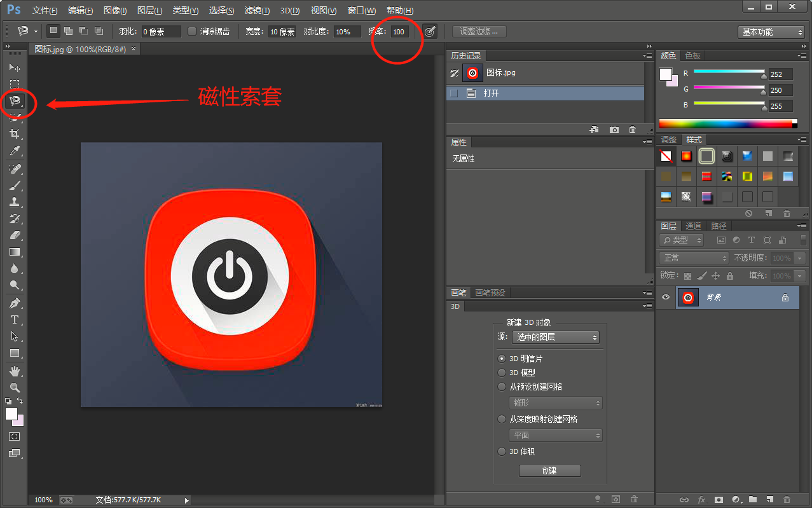Select the Magnetic Lasso tool
812x508 pixels.
tap(15, 100)
